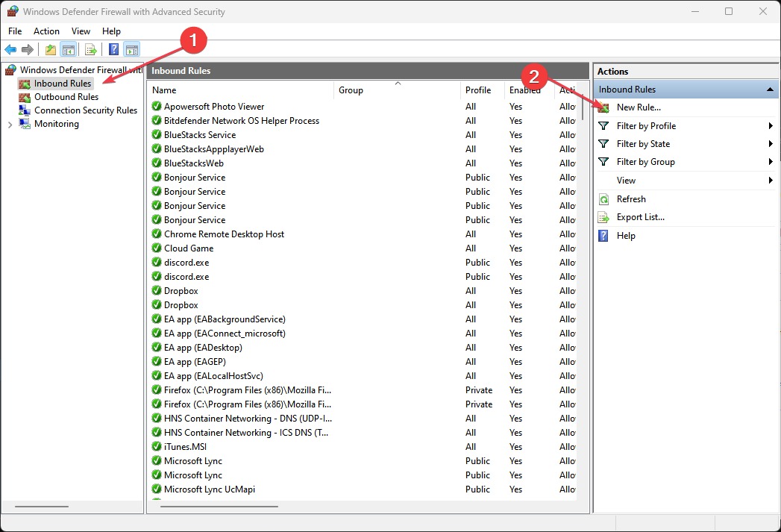The width and height of the screenshot is (781, 532).
Task: Collapse the Inbound Rules actions section
Action: coord(770,90)
